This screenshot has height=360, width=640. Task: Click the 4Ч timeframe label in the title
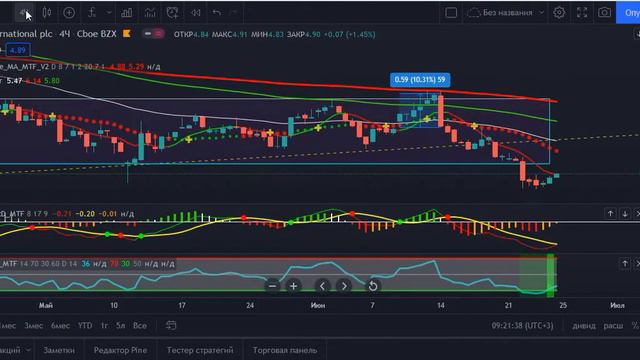coord(64,34)
